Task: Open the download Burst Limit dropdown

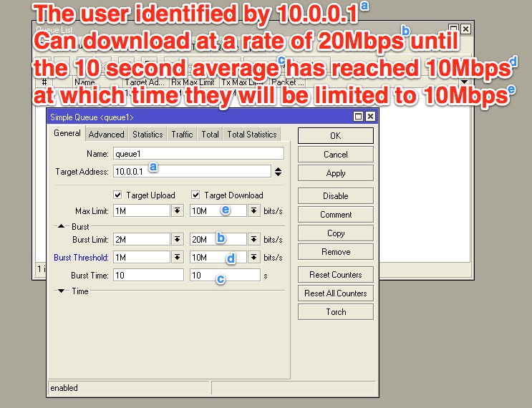Action: click(x=253, y=239)
